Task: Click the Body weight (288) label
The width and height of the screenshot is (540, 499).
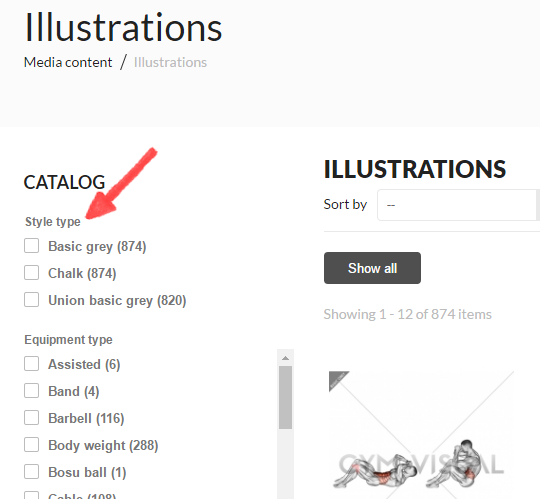Action: tap(103, 446)
